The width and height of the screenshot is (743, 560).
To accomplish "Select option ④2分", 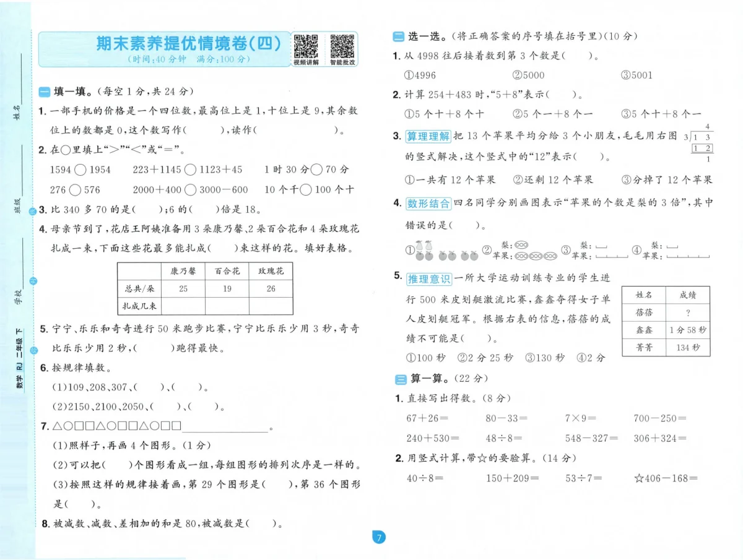I will click(x=591, y=358).
